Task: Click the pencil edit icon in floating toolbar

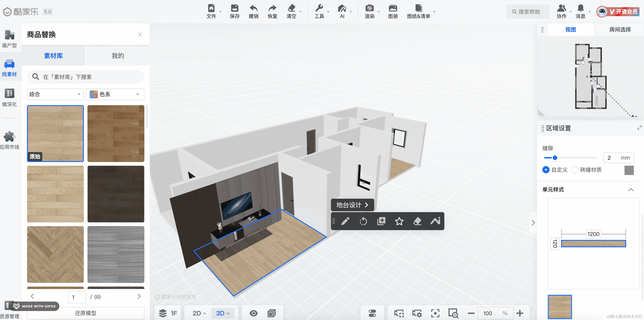Action: tap(345, 221)
